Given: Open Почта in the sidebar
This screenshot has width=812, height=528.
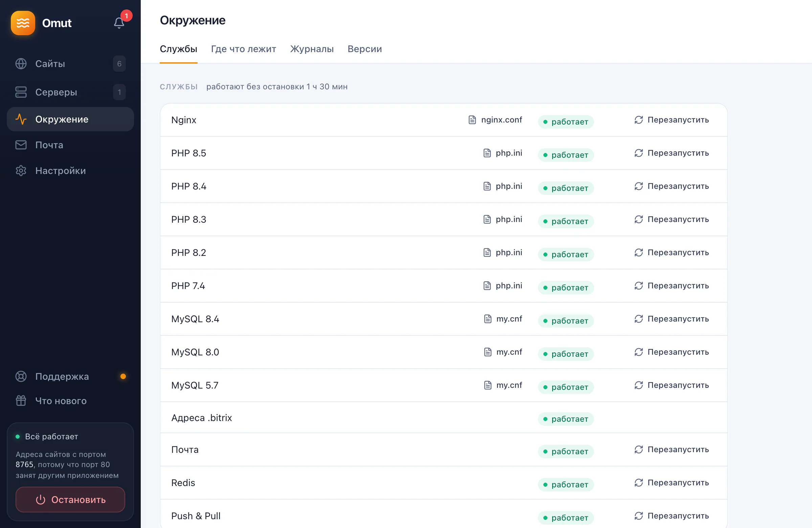Looking at the screenshot, I should (70, 145).
